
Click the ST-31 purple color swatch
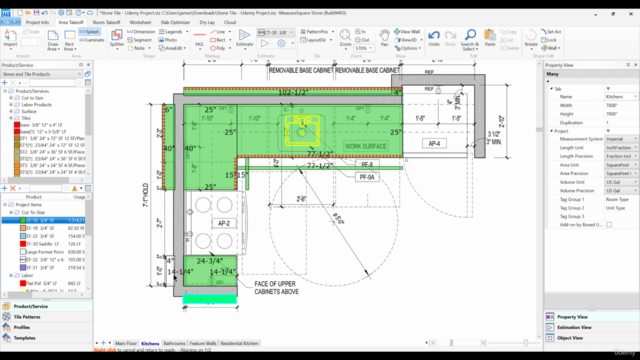click(23, 267)
